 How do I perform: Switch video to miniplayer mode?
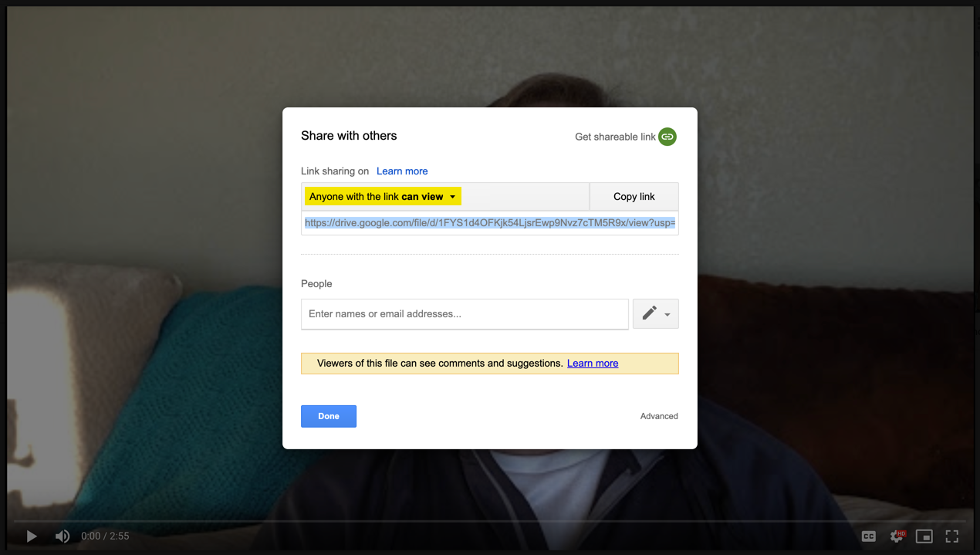924,536
